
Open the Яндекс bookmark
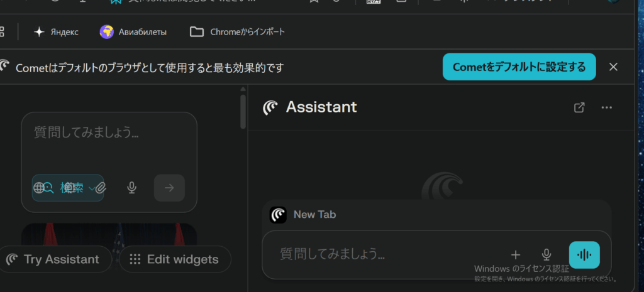tap(57, 31)
